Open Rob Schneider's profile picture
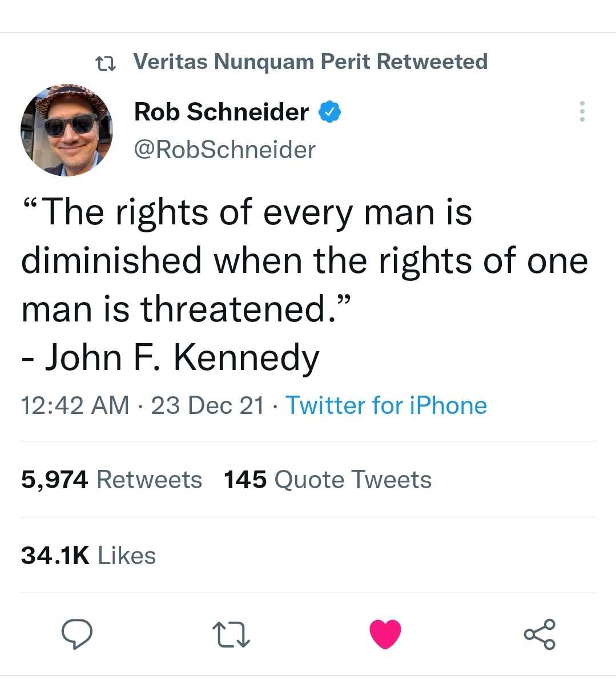The image size is (616, 684). (x=66, y=130)
